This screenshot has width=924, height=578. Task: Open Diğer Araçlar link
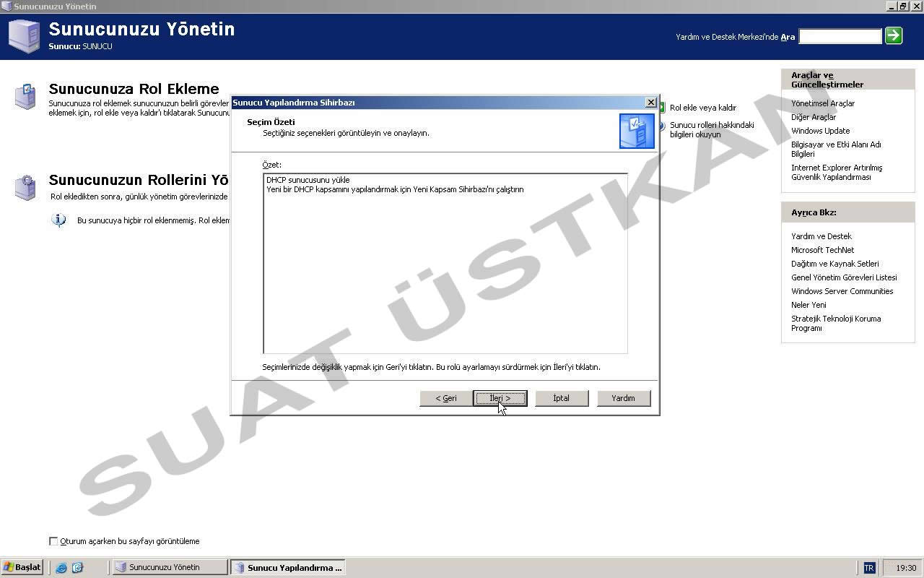[x=814, y=117]
